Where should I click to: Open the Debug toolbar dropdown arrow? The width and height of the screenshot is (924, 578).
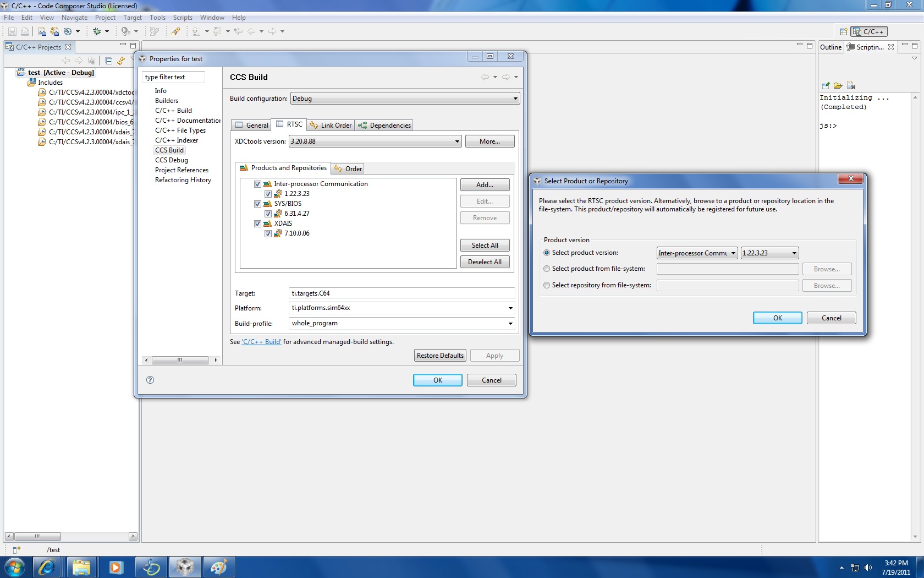point(107,31)
